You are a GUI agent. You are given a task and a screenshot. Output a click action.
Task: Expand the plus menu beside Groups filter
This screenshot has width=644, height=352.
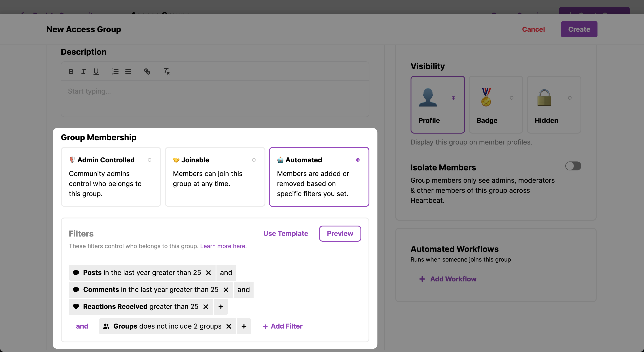[244, 326]
